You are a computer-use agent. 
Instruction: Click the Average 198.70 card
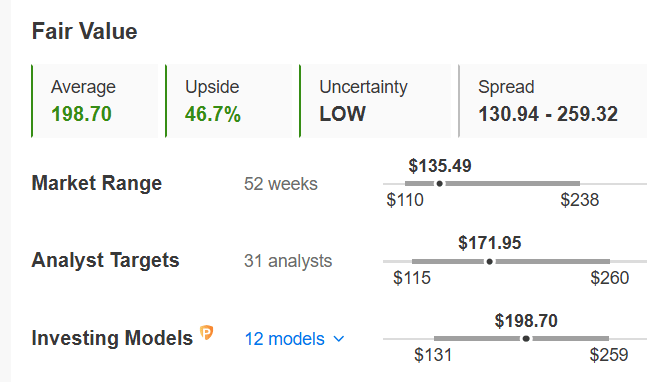point(94,101)
